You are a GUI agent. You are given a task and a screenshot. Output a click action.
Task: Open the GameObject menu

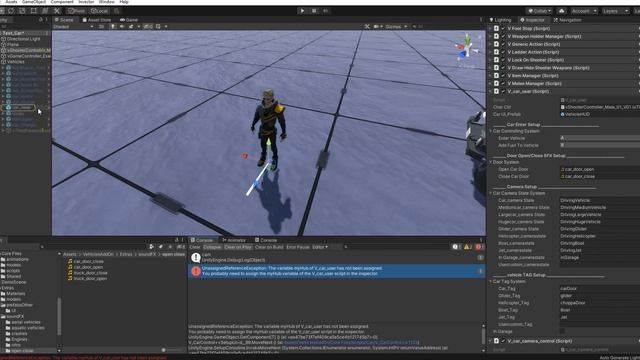(x=34, y=2)
